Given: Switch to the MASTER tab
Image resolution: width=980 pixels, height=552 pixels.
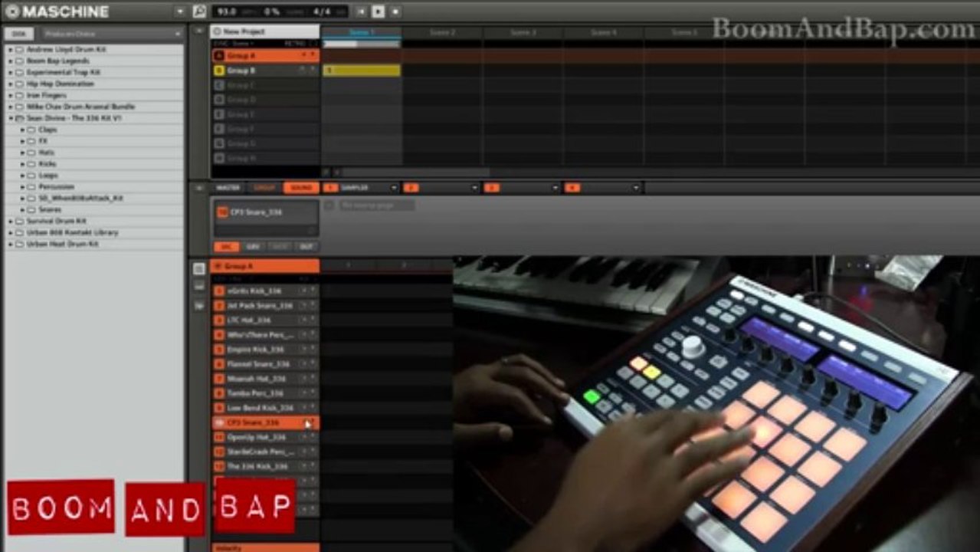Looking at the screenshot, I should coord(228,188).
